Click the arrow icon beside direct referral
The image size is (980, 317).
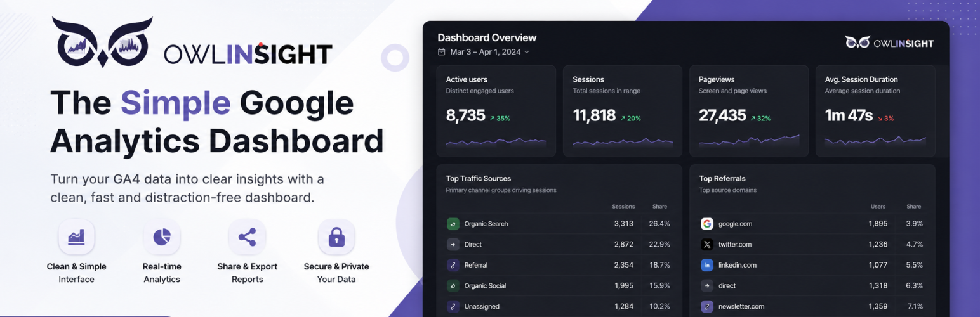tap(707, 285)
